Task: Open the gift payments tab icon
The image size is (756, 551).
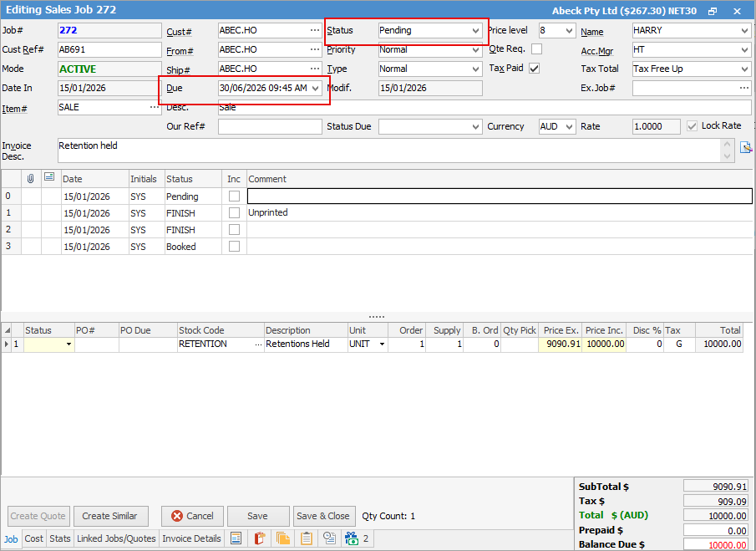Action: pyautogui.click(x=352, y=538)
